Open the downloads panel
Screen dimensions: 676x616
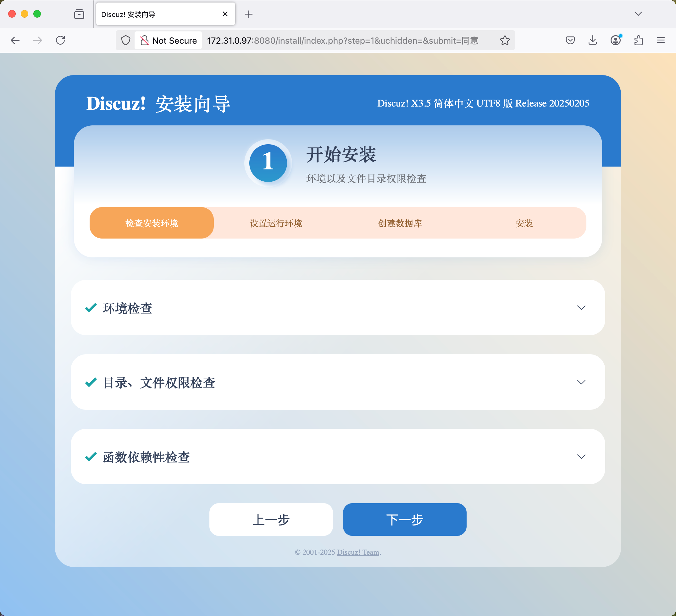[x=592, y=41]
